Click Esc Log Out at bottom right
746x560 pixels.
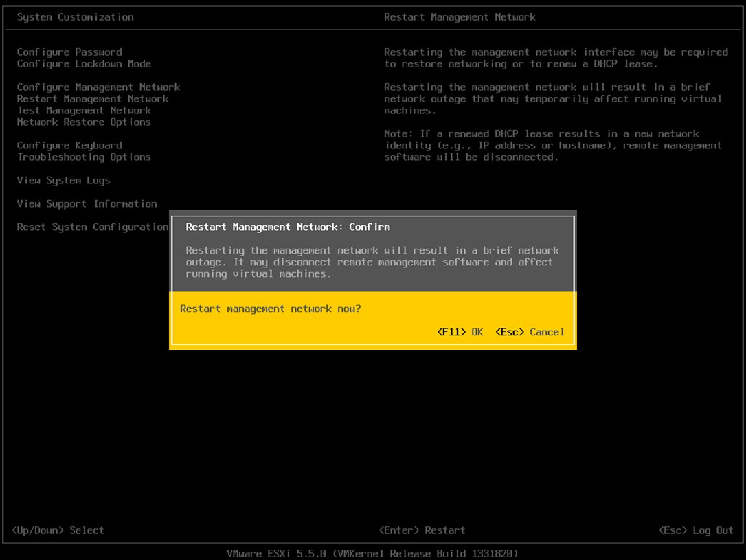click(x=696, y=530)
